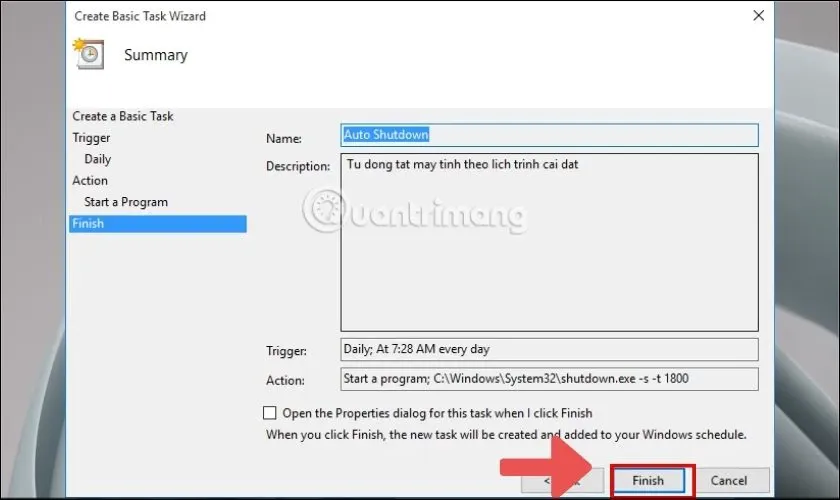Go to the Trigger wizard step

pyautogui.click(x=92, y=138)
